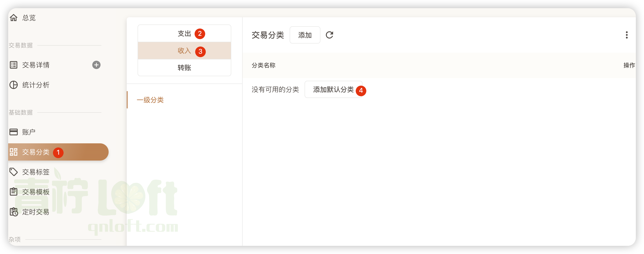Select the 交易分类 grid icon
Image resolution: width=644 pixels, height=254 pixels.
[14, 152]
